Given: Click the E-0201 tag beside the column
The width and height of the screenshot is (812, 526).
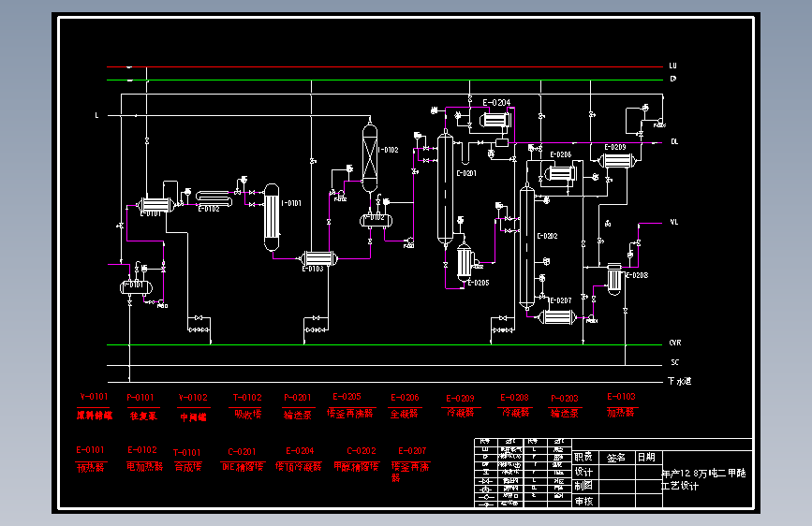Looking at the screenshot, I should tap(466, 173).
